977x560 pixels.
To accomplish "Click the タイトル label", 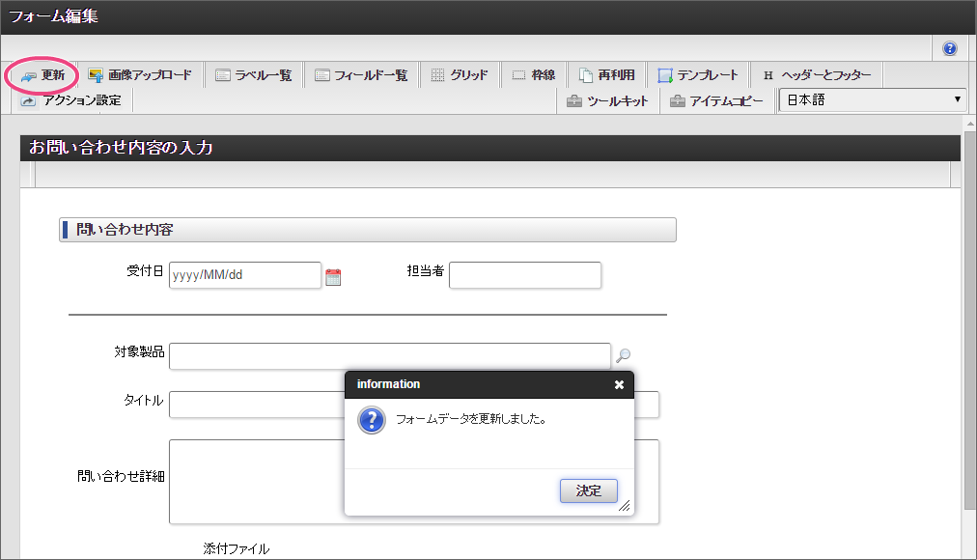I will [x=144, y=401].
